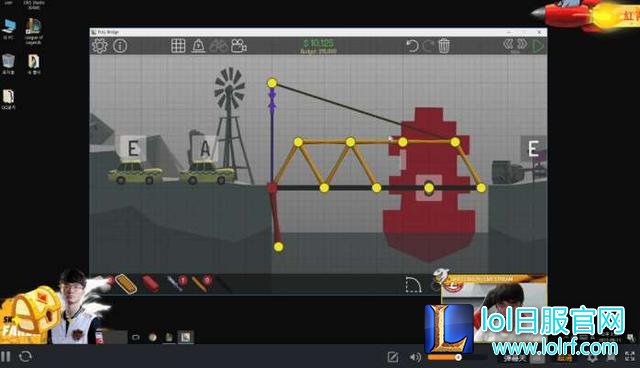This screenshot has width=640, height=368.
Task: Select the arc tracing tool
Action: [x=413, y=284]
